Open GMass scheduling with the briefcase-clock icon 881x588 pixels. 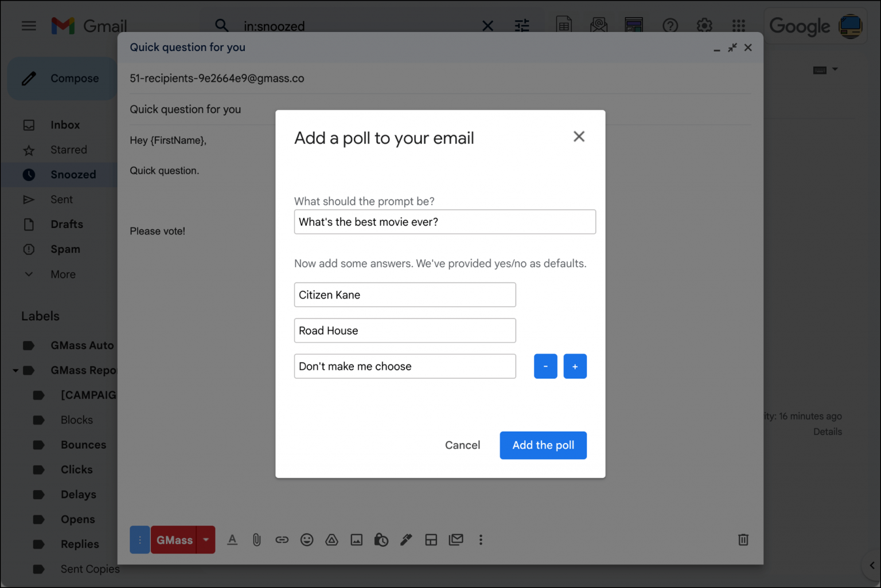[381, 539]
